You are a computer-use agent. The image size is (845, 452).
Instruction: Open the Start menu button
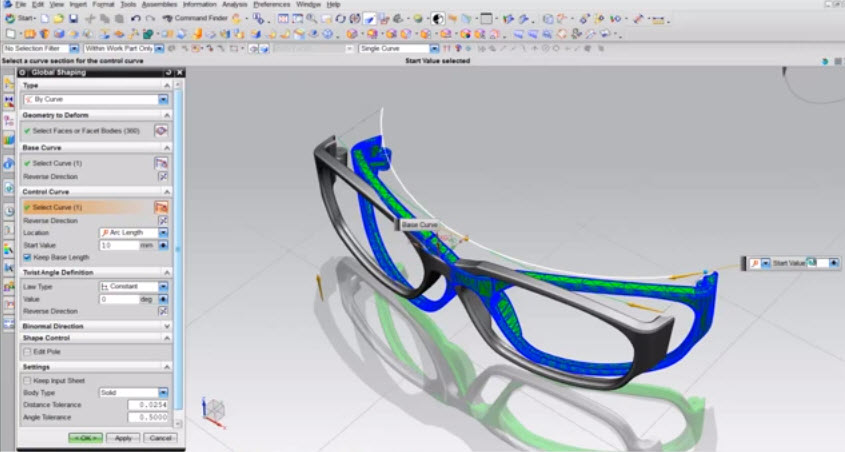point(20,18)
